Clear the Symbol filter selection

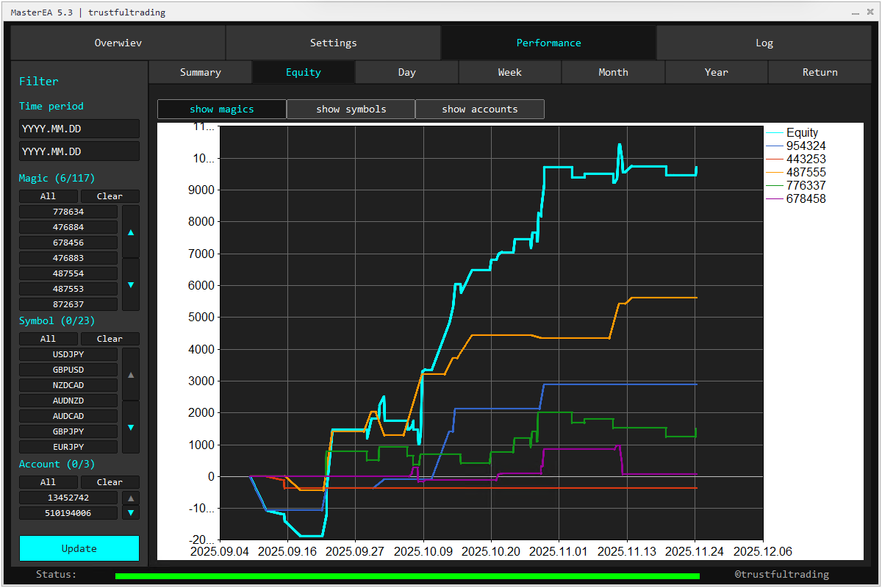coord(110,339)
